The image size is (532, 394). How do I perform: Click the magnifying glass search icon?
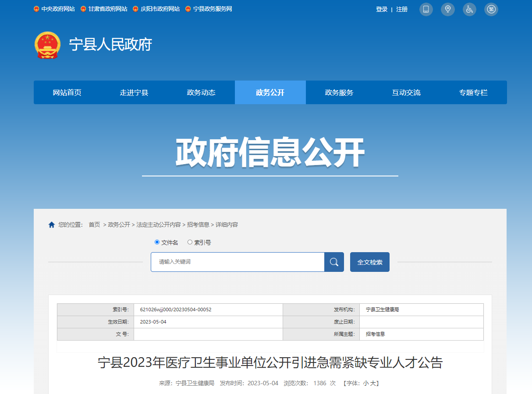[334, 262]
